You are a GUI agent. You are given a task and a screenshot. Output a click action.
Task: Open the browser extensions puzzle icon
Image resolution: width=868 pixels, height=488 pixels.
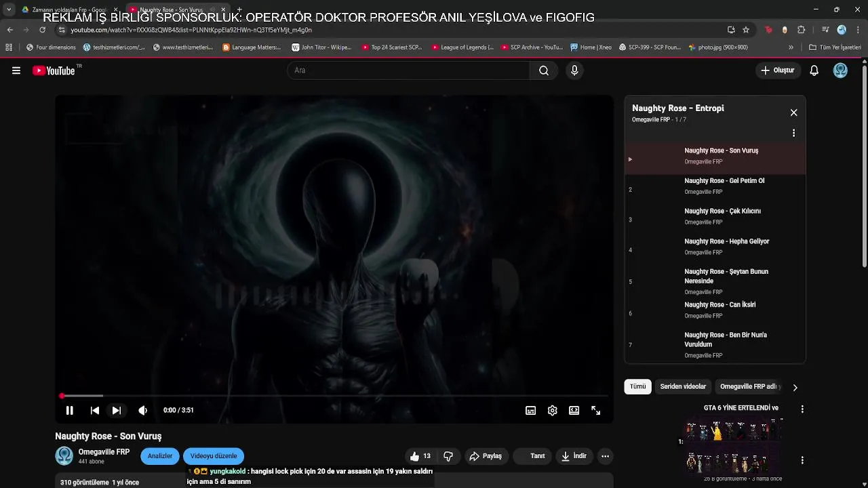(802, 30)
